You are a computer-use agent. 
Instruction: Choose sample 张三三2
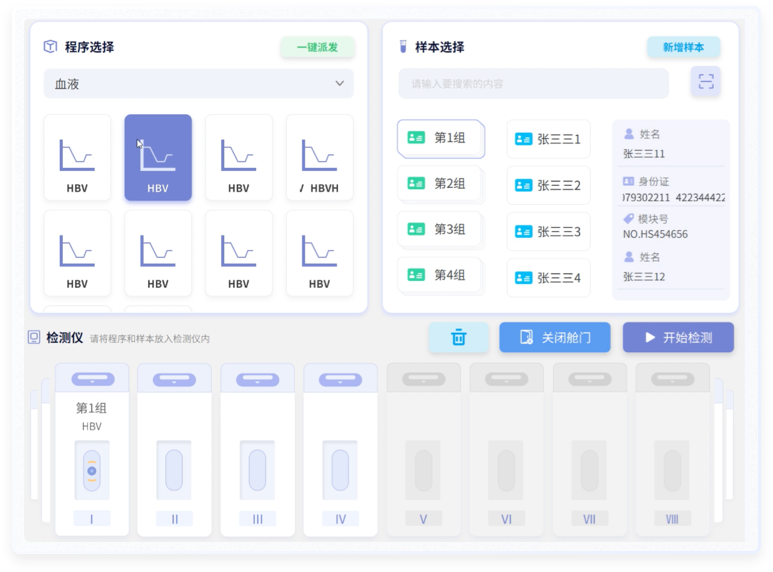pyautogui.click(x=548, y=185)
